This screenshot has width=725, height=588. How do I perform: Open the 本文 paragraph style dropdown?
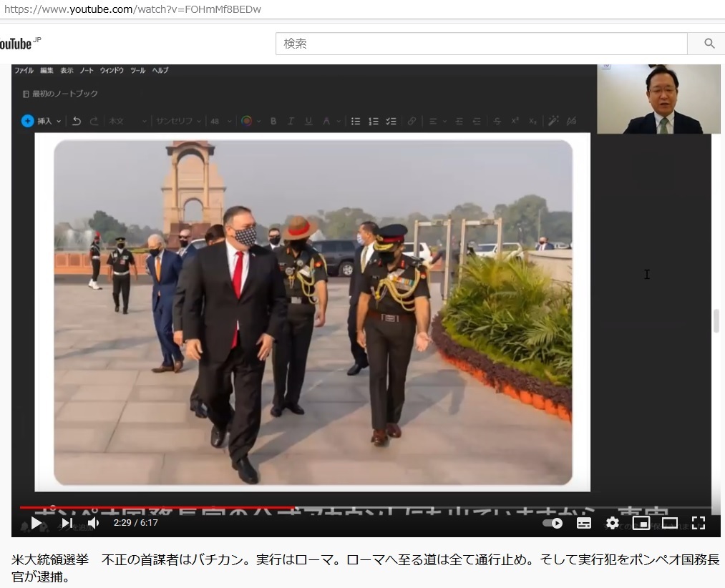[127, 121]
